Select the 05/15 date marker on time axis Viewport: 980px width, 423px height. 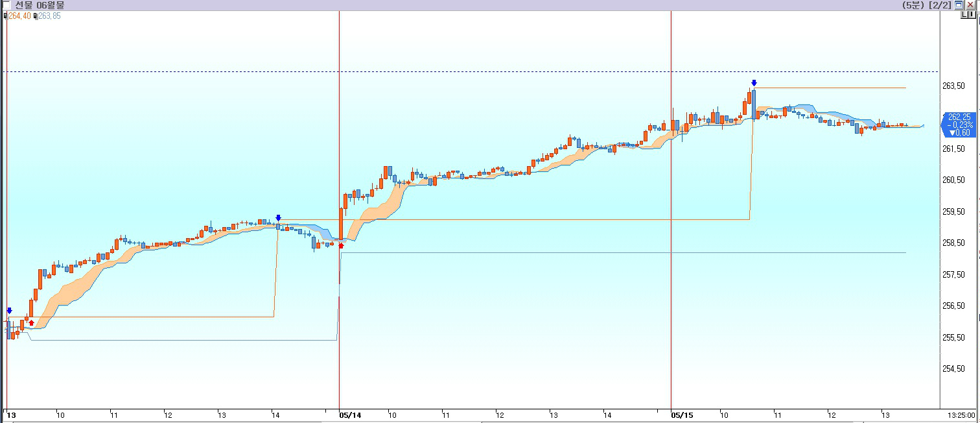coord(681,415)
